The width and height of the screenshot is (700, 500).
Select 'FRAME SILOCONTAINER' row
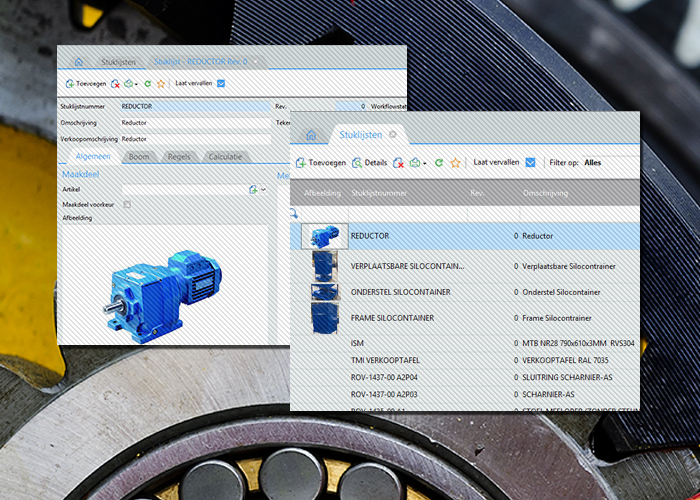coord(465,318)
